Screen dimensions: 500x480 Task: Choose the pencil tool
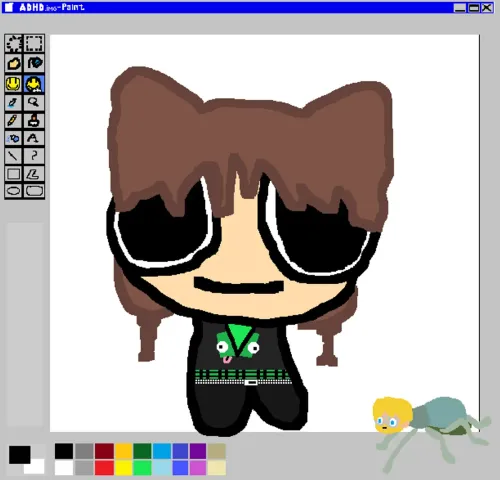click(x=14, y=120)
